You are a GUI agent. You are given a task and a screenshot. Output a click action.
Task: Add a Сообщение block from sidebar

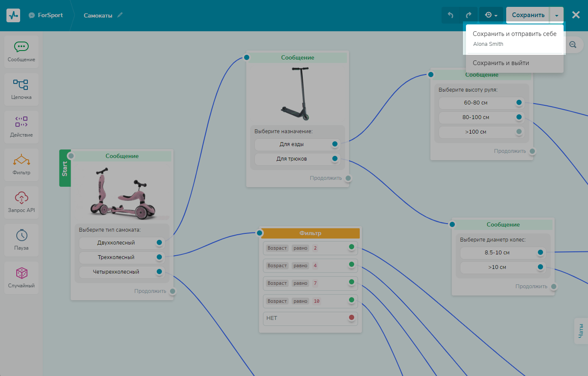(x=21, y=51)
